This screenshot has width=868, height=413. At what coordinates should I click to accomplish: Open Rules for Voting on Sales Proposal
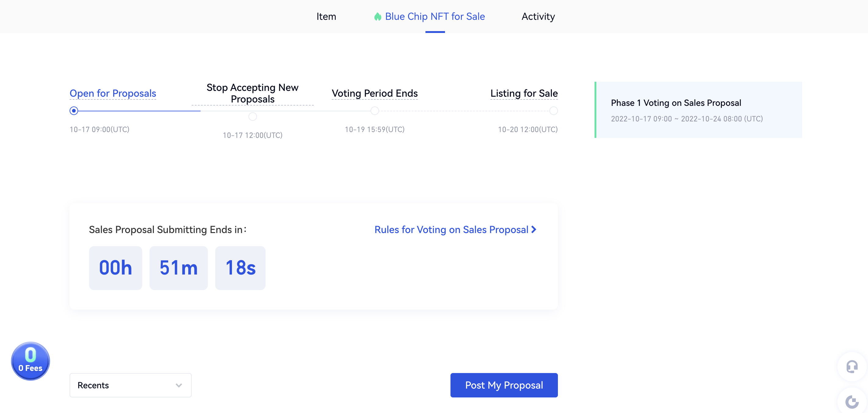click(451, 229)
